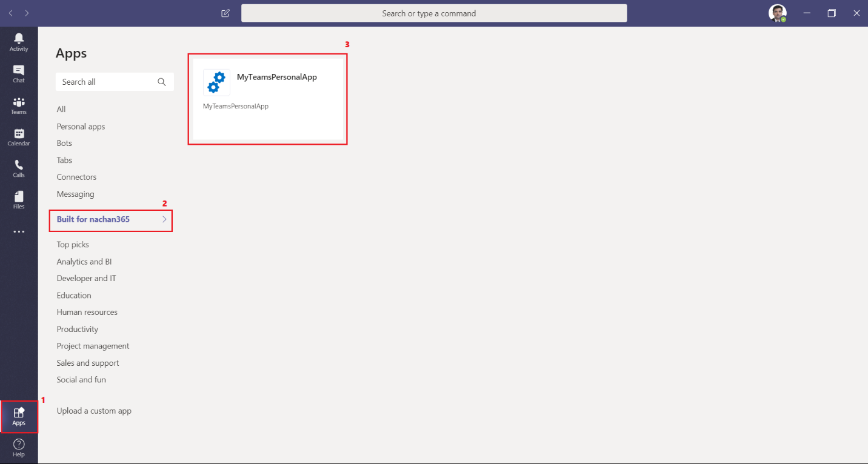The height and width of the screenshot is (464, 868).
Task: Go to Teams in the sidebar
Action: pos(19,105)
